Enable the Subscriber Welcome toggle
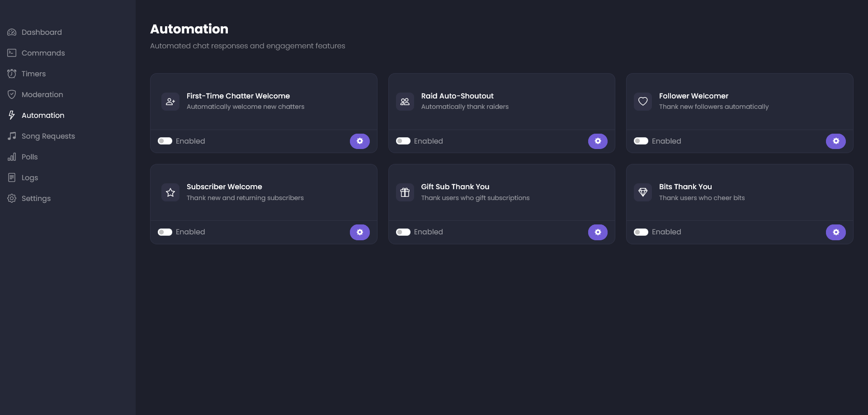The width and height of the screenshot is (868, 415). [x=165, y=232]
